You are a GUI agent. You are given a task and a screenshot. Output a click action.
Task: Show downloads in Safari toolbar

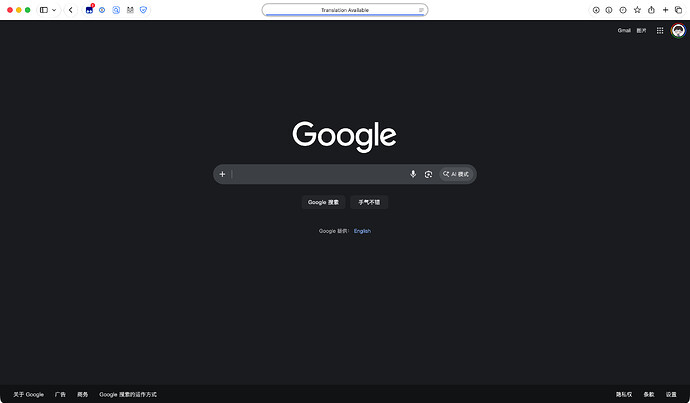tap(596, 10)
